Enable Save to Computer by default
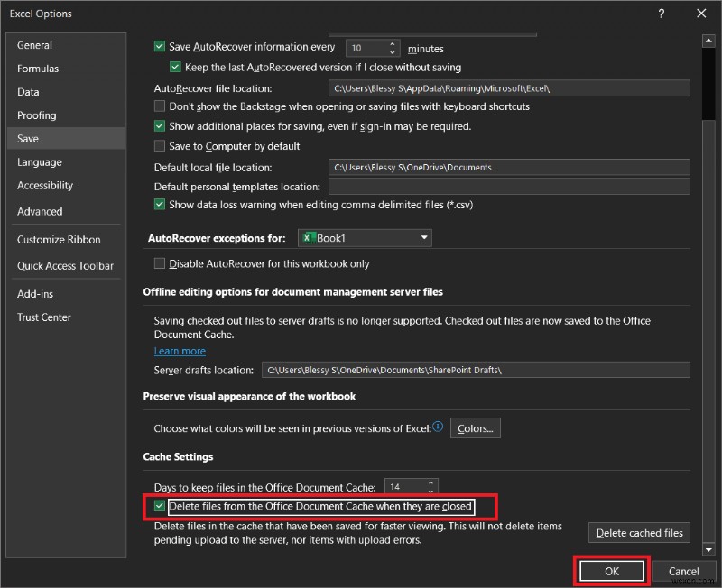The image size is (722, 588). pyautogui.click(x=160, y=146)
